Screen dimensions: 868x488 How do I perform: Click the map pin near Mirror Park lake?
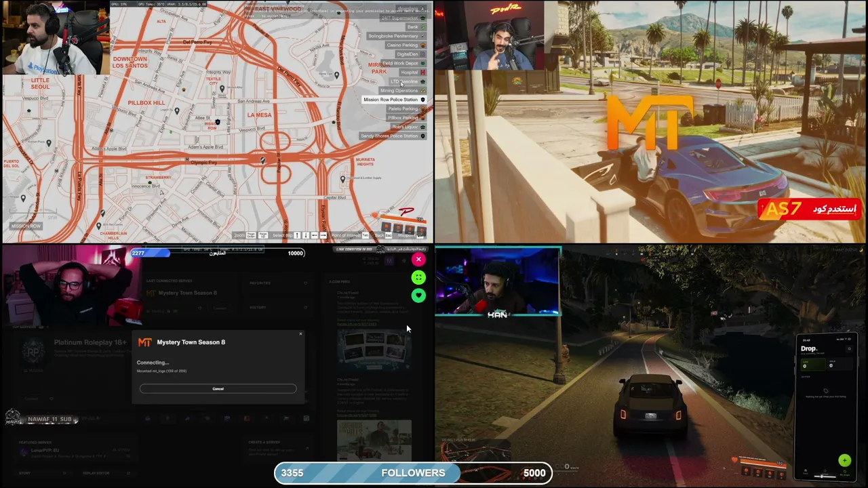coord(337,75)
